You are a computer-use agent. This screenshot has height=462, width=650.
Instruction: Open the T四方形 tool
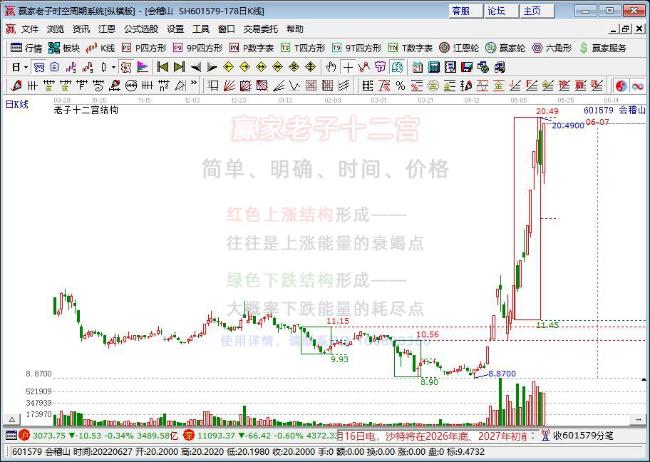point(303,48)
